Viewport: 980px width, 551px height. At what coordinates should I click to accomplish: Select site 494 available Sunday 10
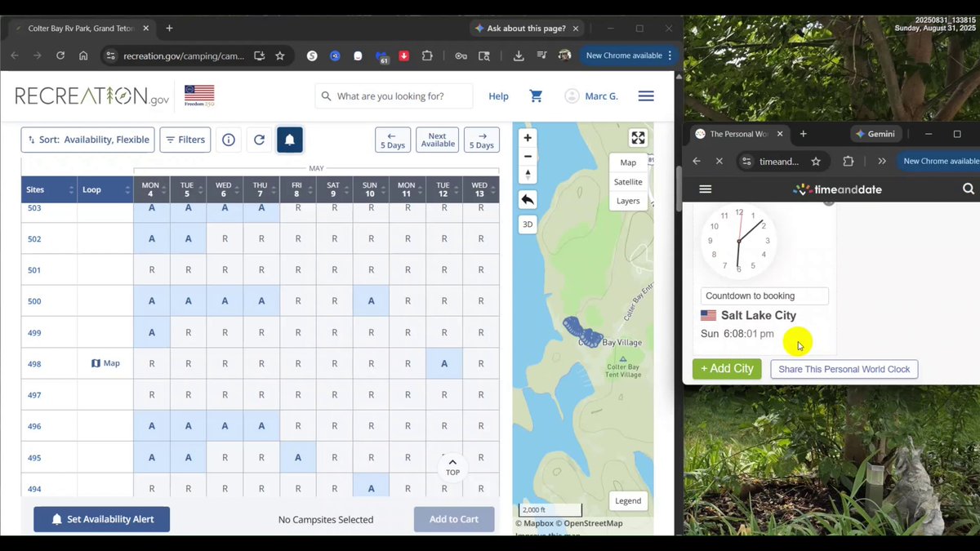point(371,488)
